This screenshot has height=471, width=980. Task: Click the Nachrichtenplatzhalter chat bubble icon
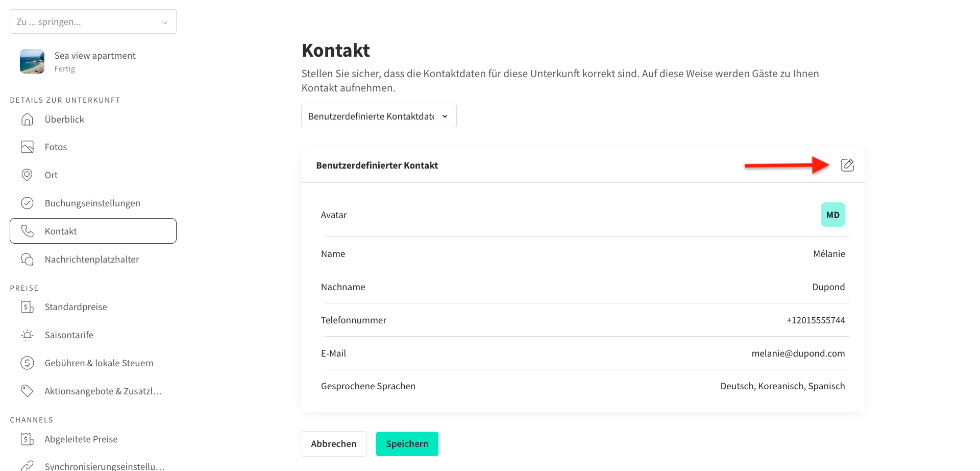pyautogui.click(x=27, y=259)
